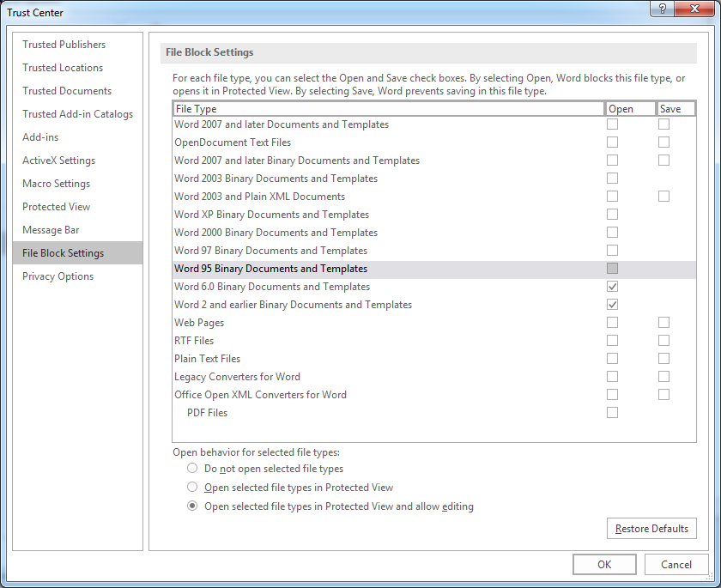
Task: Check Save for Plain Text Files
Action: [x=663, y=358]
